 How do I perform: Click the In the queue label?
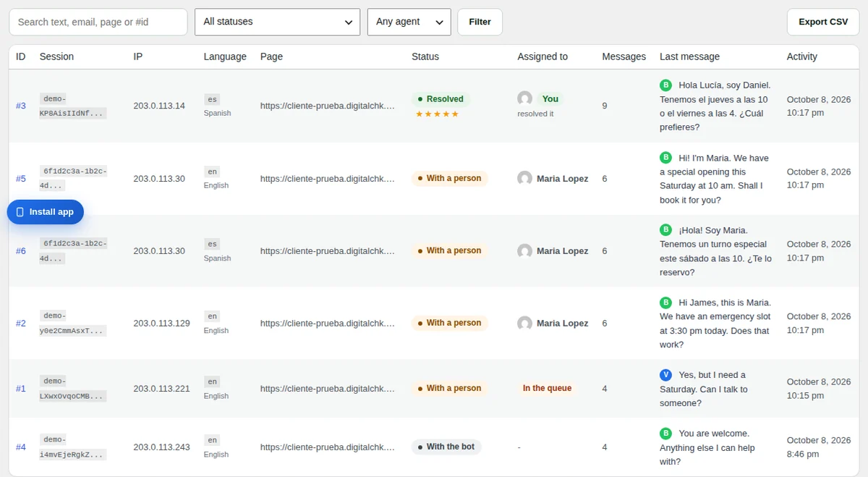[x=548, y=389]
